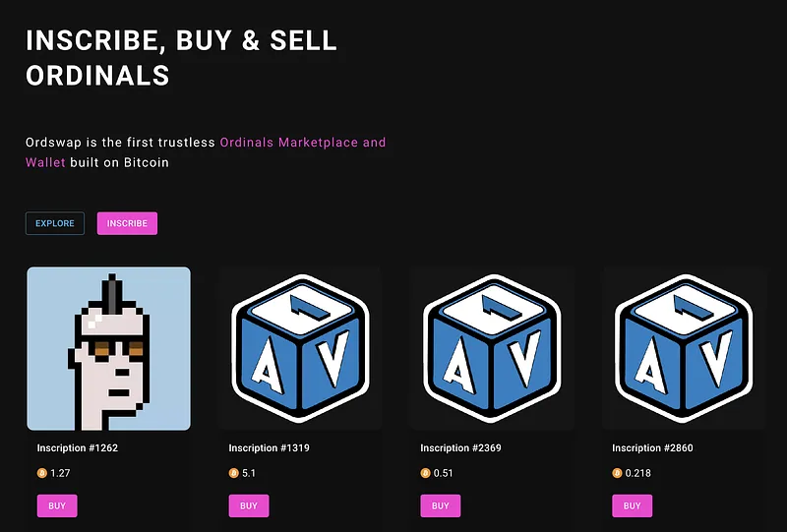Buy Inscription #1262 with its BUY button
The width and height of the screenshot is (787, 532).
coord(57,505)
